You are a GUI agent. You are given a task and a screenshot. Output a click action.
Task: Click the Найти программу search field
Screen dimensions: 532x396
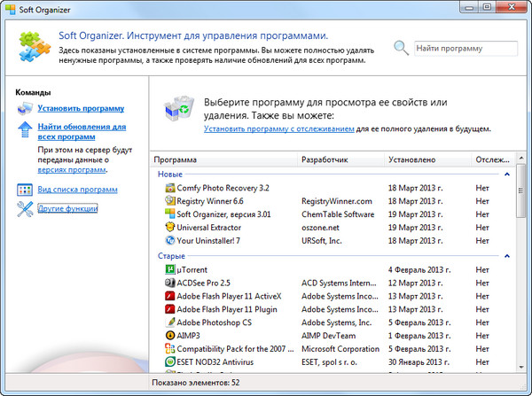465,49
